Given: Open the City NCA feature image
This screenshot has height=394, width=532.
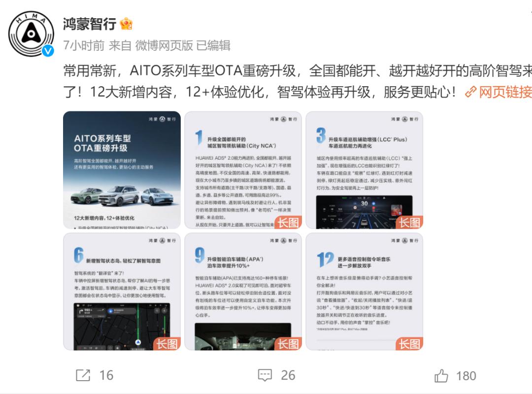Looking at the screenshot, I should pos(243,170).
